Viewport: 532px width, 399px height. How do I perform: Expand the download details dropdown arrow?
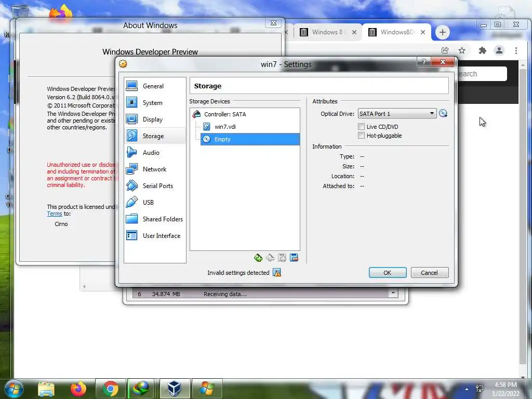click(393, 293)
